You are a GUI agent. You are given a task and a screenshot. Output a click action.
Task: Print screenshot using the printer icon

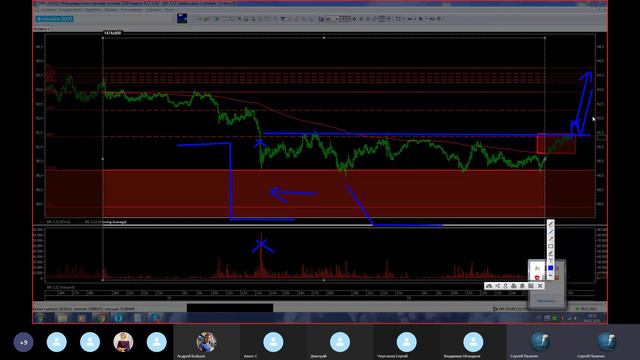(x=514, y=286)
